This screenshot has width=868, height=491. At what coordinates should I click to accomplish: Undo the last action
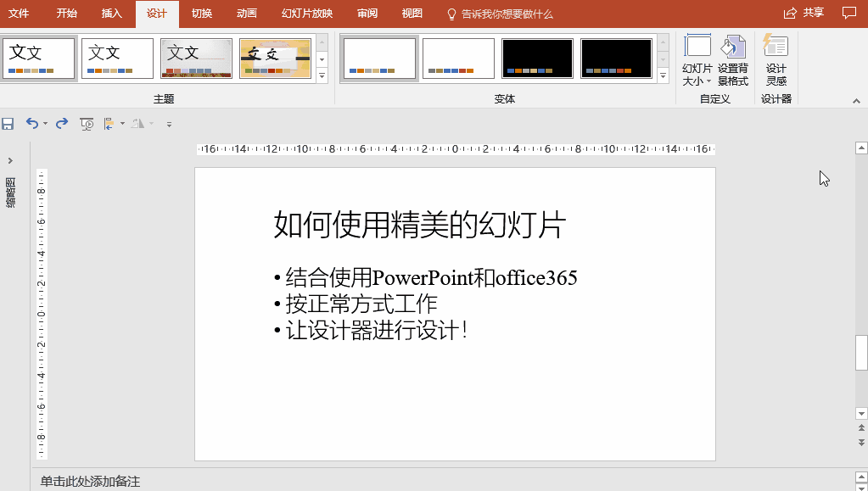(x=31, y=123)
